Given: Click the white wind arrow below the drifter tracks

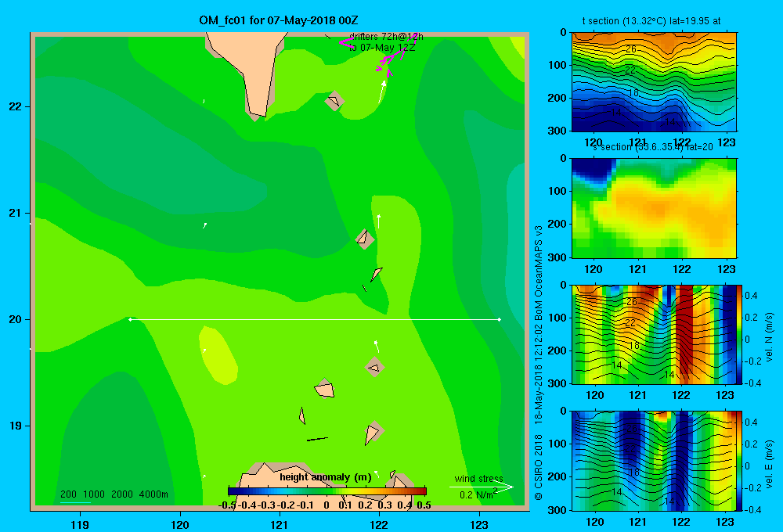Looking at the screenshot, I should [x=382, y=92].
